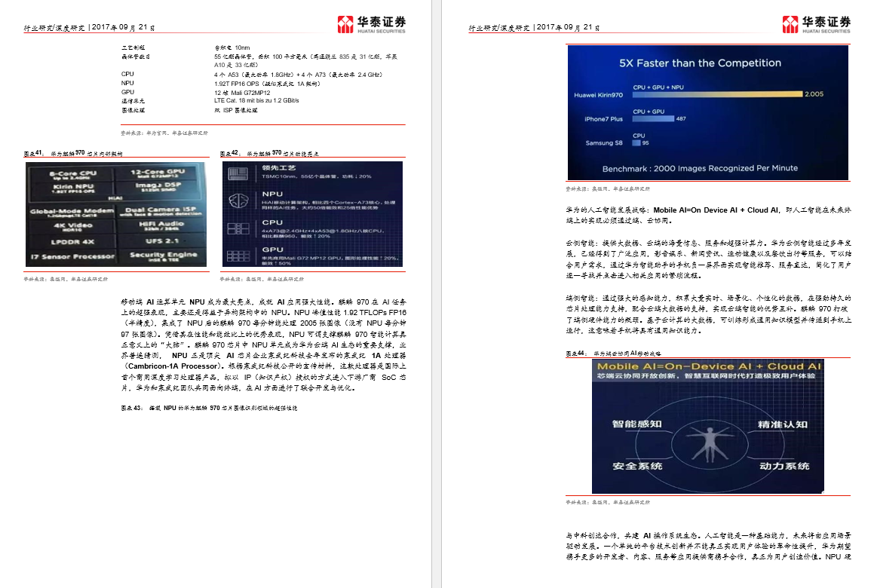Select the "1.92T FP16 OPS" table value
This screenshot has width=874, height=588.
[236, 84]
